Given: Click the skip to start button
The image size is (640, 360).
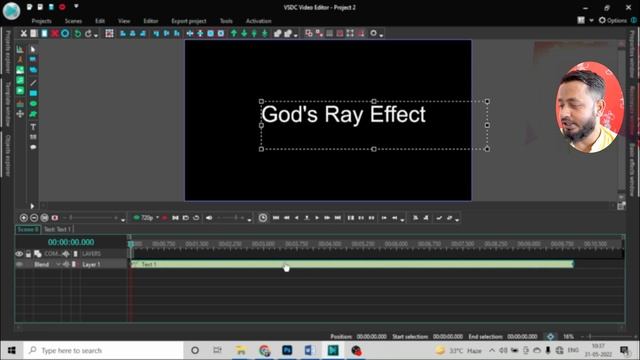Looking at the screenshot, I should pyautogui.click(x=276, y=218).
